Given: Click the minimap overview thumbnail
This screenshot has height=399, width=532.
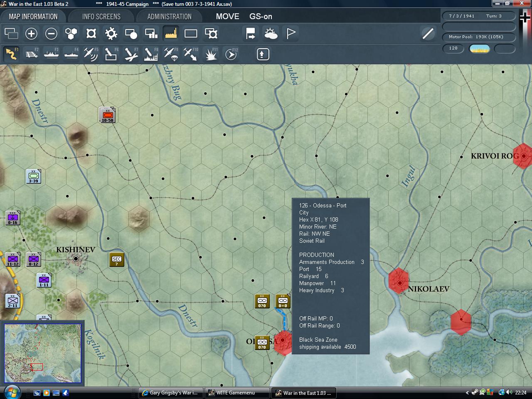Looking at the screenshot, I should pos(42,354).
